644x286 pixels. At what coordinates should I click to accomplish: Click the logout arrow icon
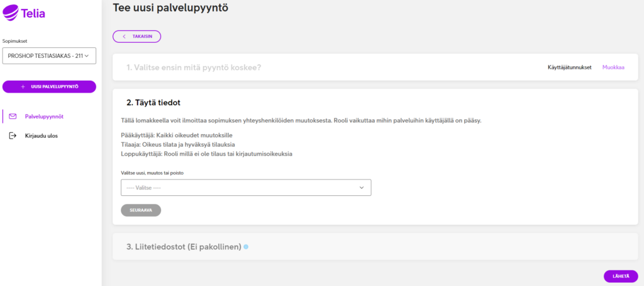click(13, 135)
